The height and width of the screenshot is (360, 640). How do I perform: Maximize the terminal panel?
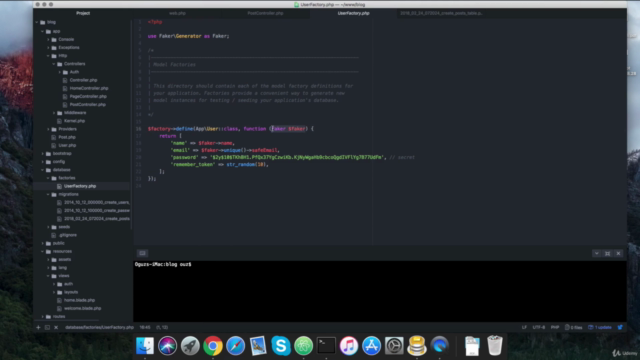607,253
